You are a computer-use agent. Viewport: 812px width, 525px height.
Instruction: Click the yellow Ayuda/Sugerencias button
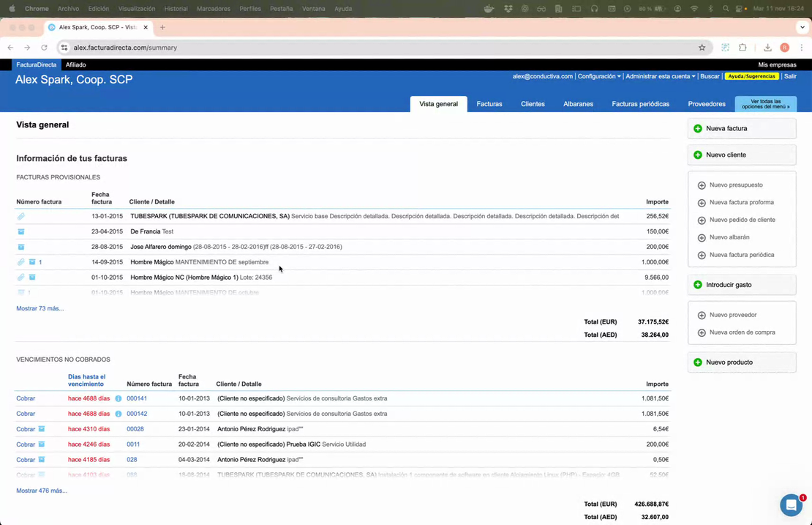click(751, 76)
